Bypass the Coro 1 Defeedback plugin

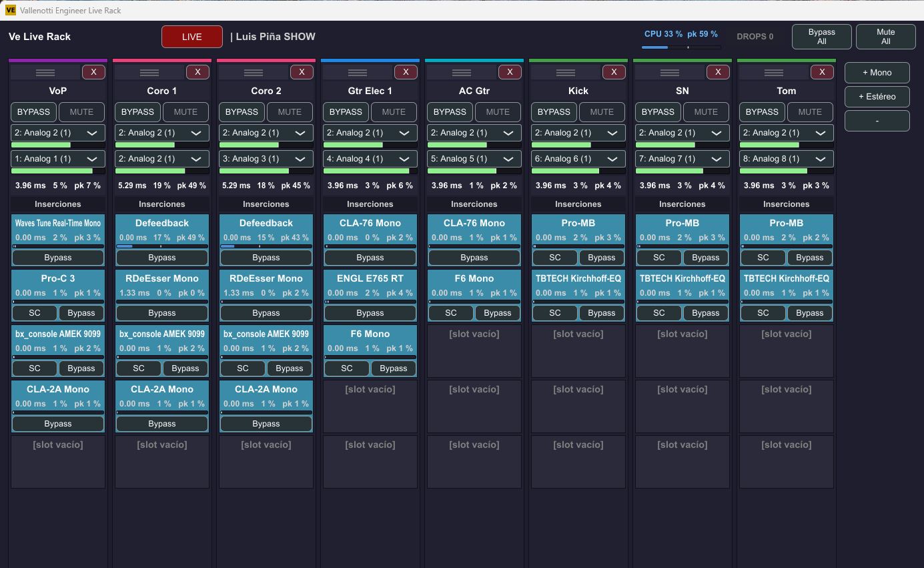(x=162, y=258)
